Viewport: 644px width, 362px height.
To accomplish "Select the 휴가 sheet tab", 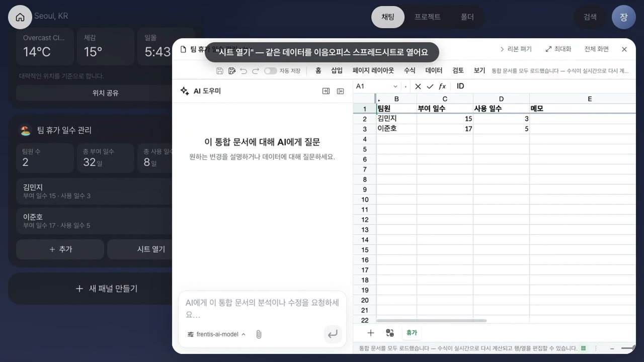I will (412, 333).
